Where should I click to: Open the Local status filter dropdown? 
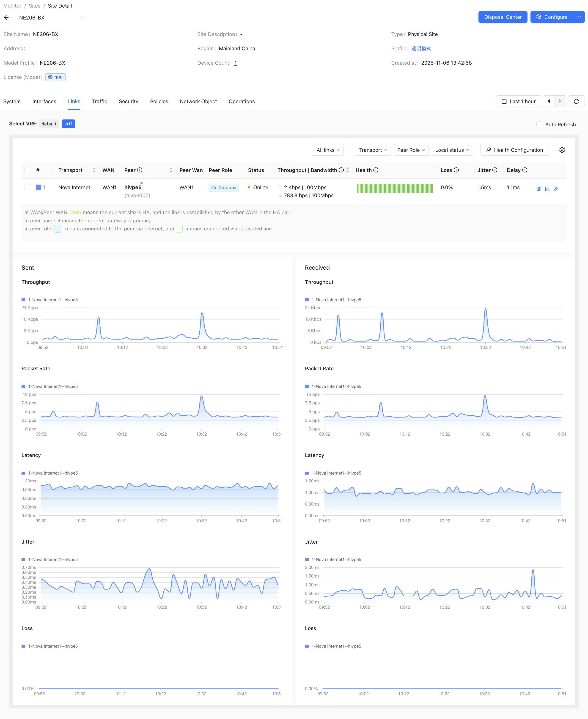click(452, 150)
